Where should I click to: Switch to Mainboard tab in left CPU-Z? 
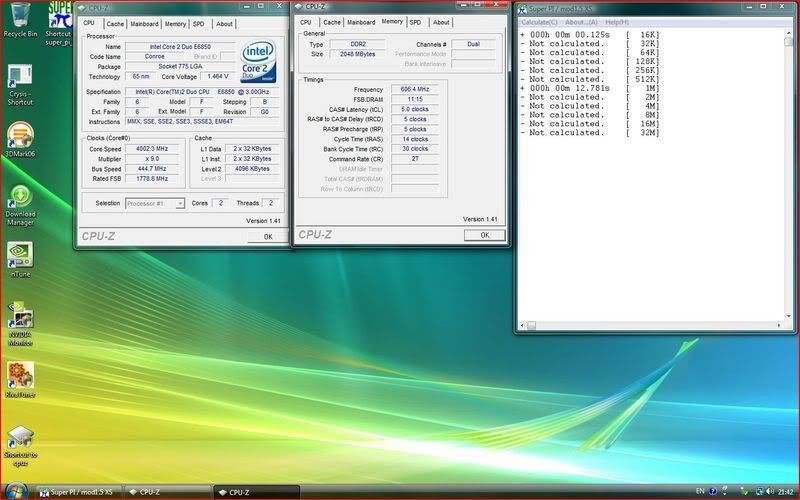(144, 24)
